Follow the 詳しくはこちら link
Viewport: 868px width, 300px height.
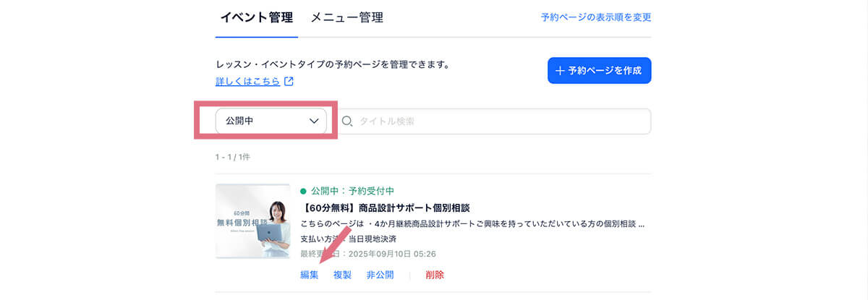click(x=247, y=82)
